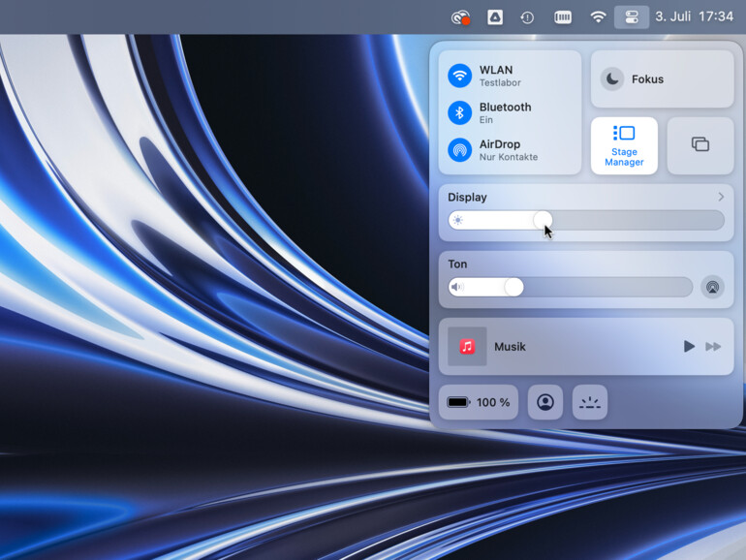This screenshot has width=746, height=560.
Task: Click the Ton volume slider track
Action: pos(601,287)
